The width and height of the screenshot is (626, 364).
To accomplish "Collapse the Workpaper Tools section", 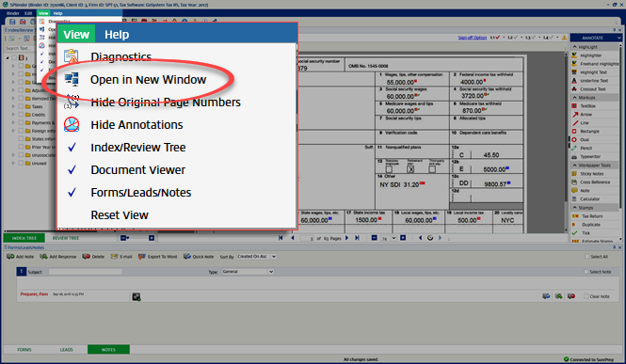I will click(575, 165).
